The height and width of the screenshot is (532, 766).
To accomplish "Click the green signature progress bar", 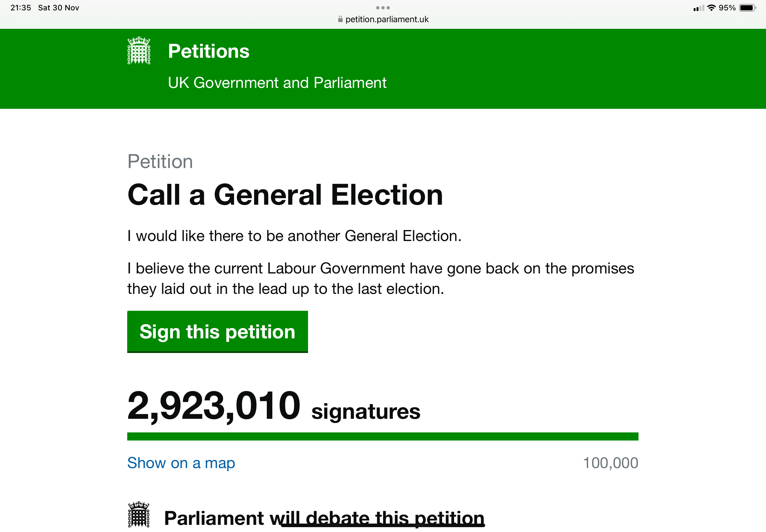I will [382, 436].
